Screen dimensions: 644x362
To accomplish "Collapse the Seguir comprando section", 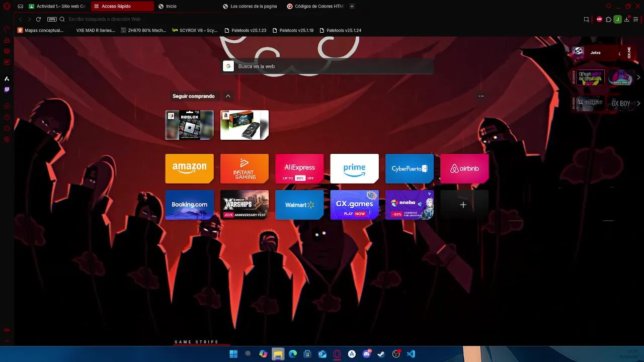I will tap(228, 96).
